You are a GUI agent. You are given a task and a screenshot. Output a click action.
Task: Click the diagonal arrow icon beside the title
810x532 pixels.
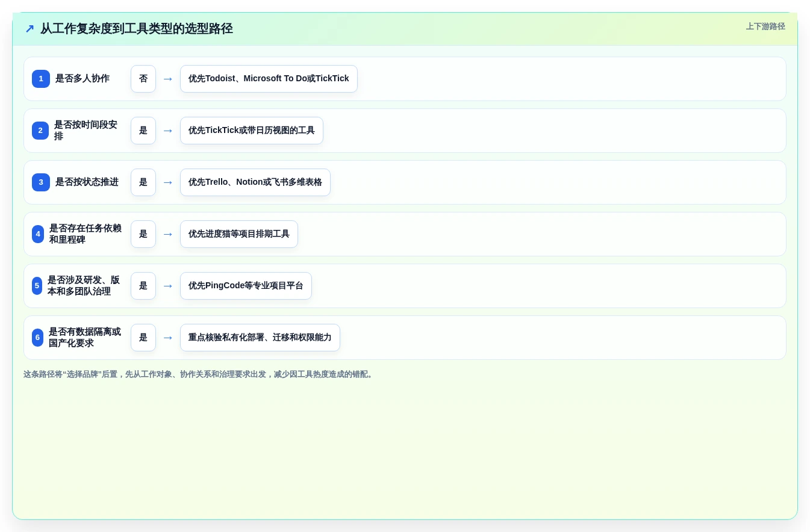30,28
